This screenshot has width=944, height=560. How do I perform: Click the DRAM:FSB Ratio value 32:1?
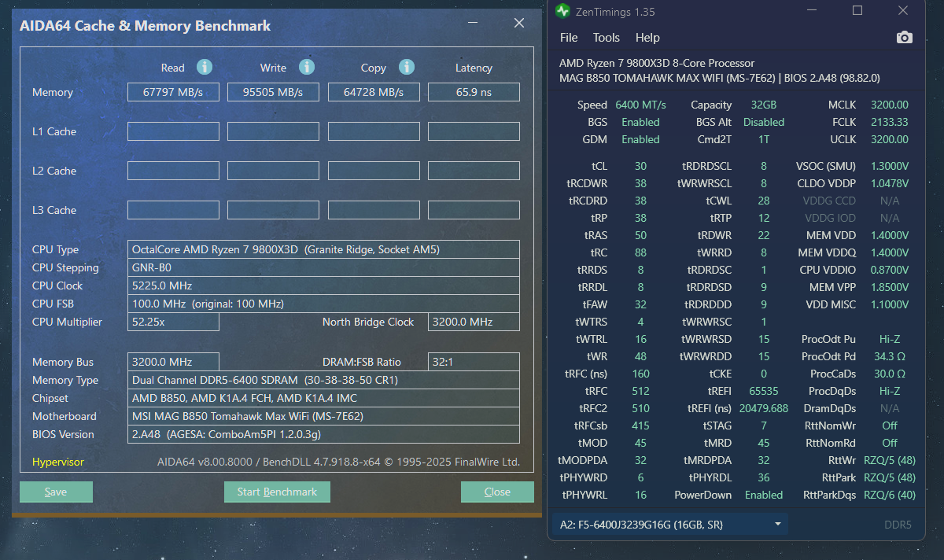474,362
